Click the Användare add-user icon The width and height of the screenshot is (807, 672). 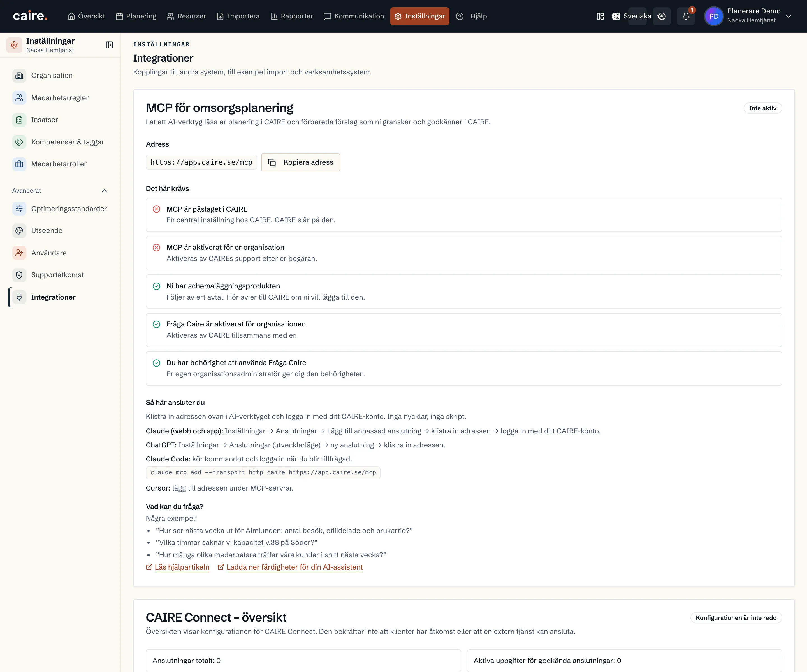(19, 253)
